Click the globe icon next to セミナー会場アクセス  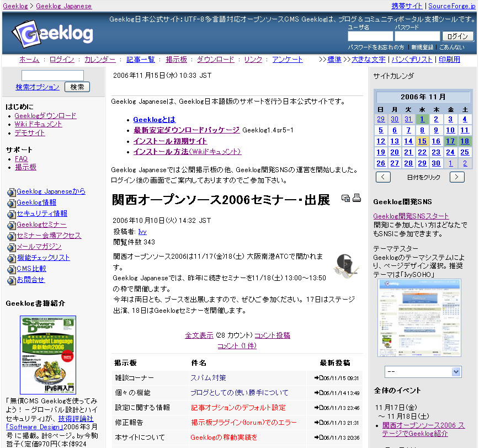(12, 236)
